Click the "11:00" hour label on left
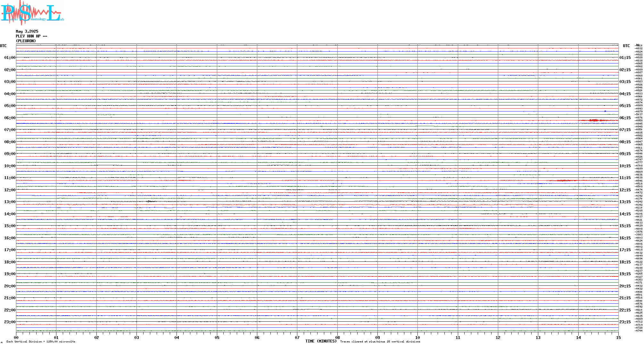The height and width of the screenshot is (346, 644). click(10, 178)
